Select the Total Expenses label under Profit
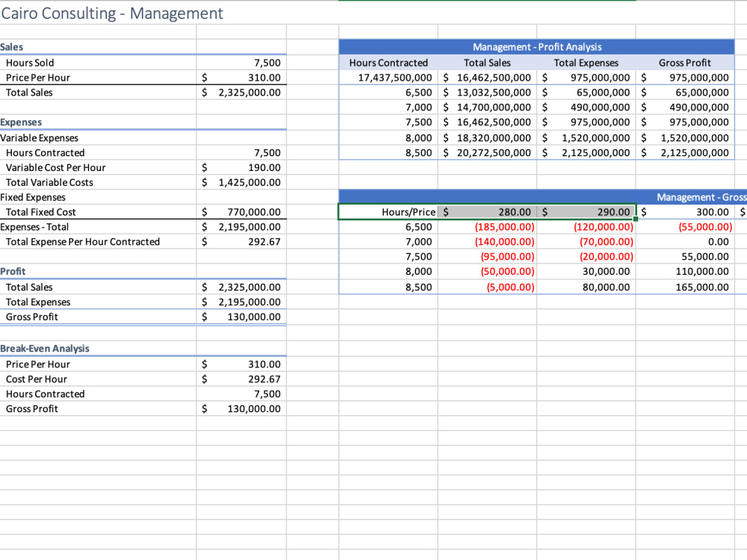Viewport: 747px width, 560px height. pos(37,302)
